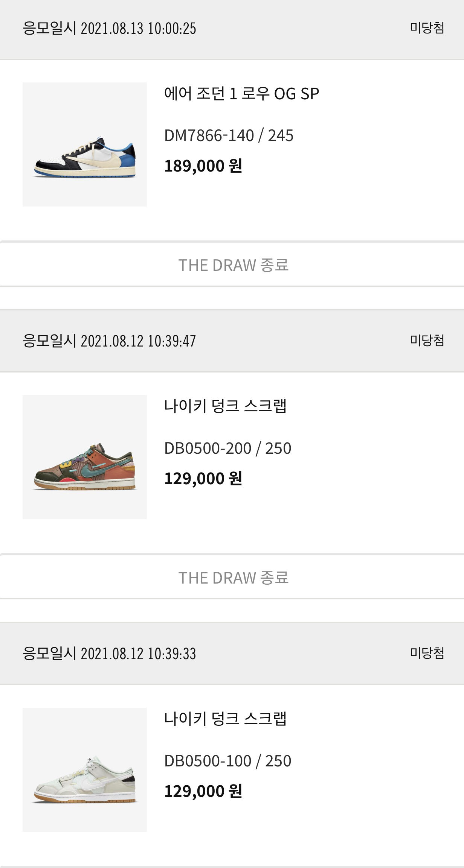Click the 129,000 원 price of DB0500-200
The width and height of the screenshot is (464, 868).
(203, 479)
